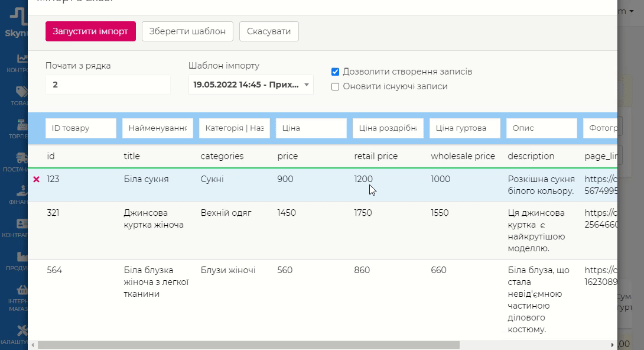Open the Products tag icon in sidebar
The width and height of the screenshot is (644, 350).
pos(22,92)
